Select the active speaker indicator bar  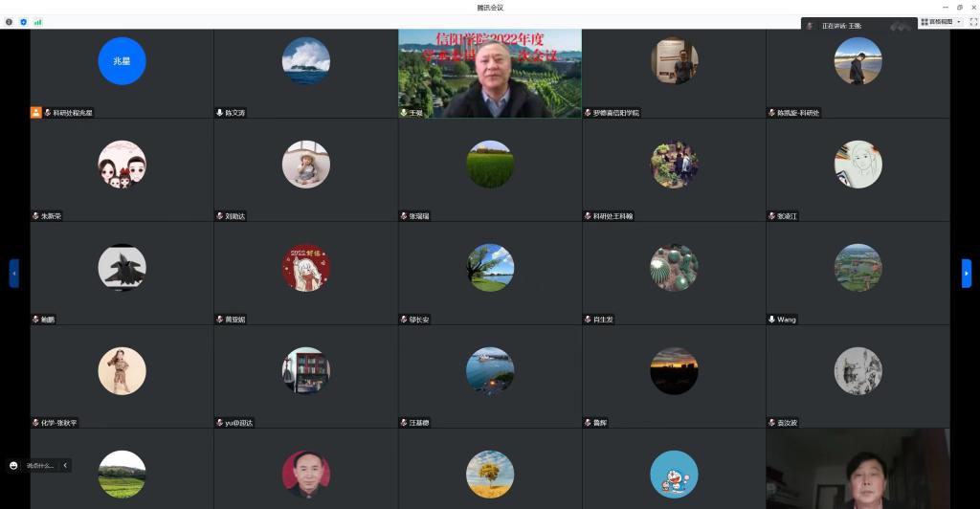tap(859, 26)
